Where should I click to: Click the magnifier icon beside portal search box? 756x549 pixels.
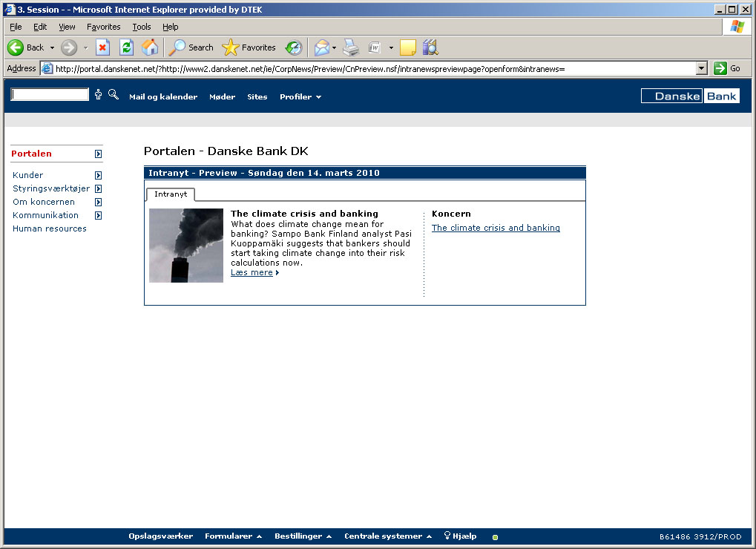pyautogui.click(x=114, y=94)
